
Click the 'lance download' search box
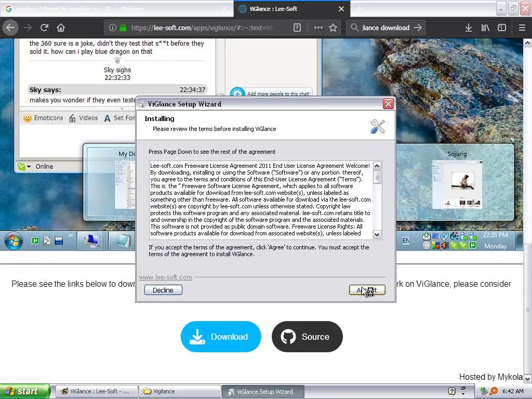[386, 28]
